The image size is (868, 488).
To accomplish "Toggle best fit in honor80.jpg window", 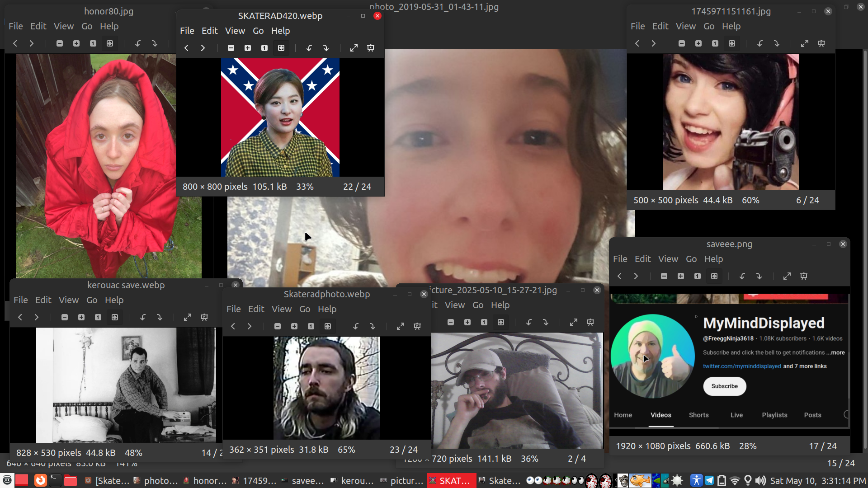I will [110, 43].
